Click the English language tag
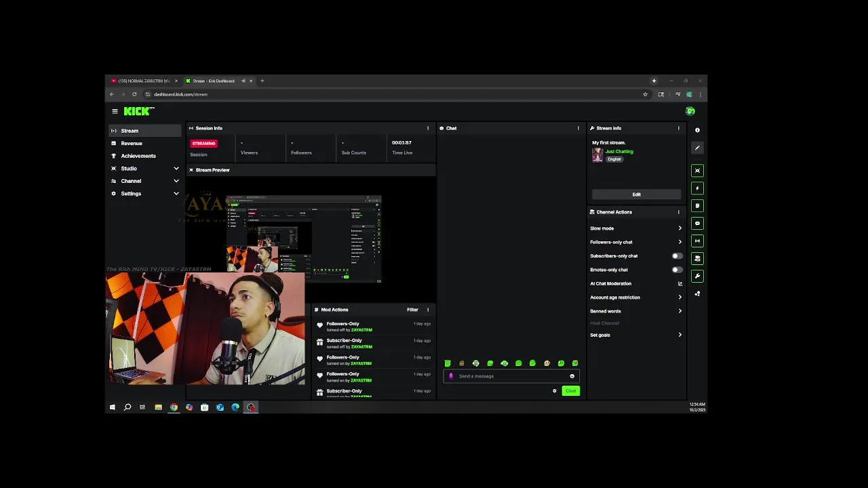The height and width of the screenshot is (488, 868). [x=614, y=159]
